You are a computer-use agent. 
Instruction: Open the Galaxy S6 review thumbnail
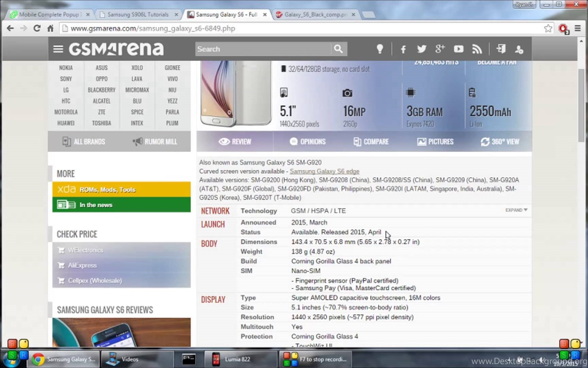pos(121,332)
